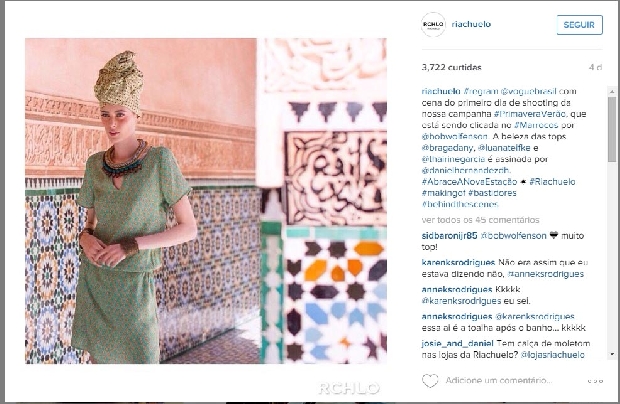The width and height of the screenshot is (620, 404).
Task: Click the comments scrollbar thumb
Action: 612,129
